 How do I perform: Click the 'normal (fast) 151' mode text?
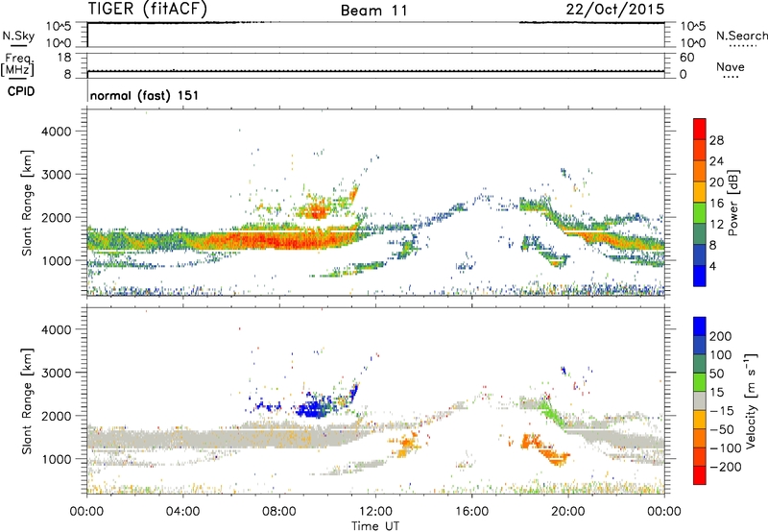pyautogui.click(x=145, y=95)
